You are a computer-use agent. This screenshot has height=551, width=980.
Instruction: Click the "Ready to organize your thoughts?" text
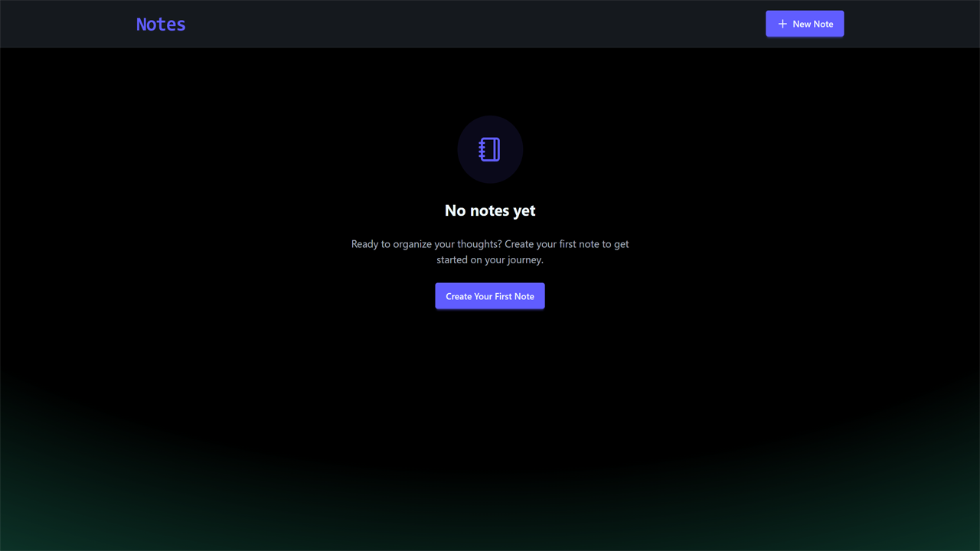tap(426, 244)
